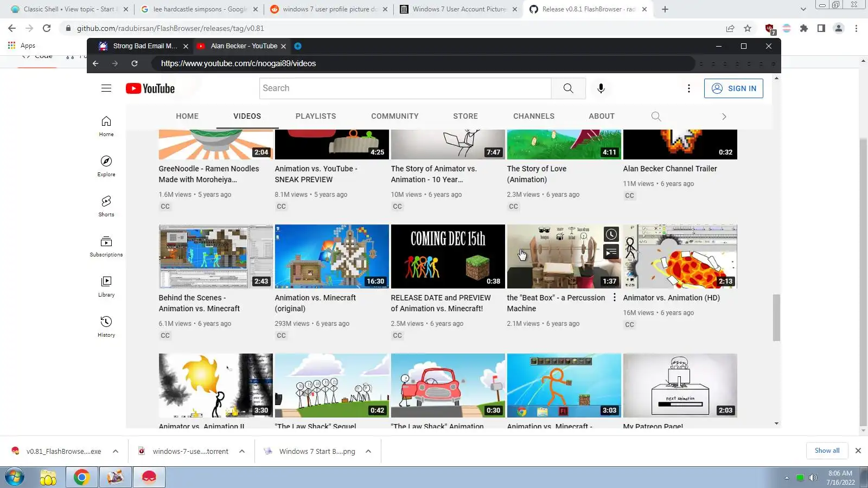Close the Alan Becker FlashBrowser tab

pyautogui.click(x=283, y=46)
